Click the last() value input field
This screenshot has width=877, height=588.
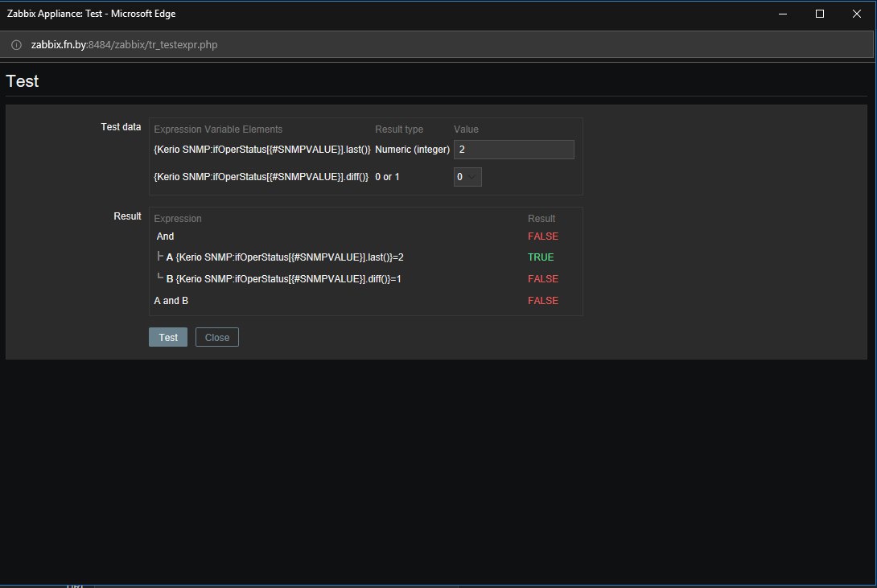coord(514,150)
